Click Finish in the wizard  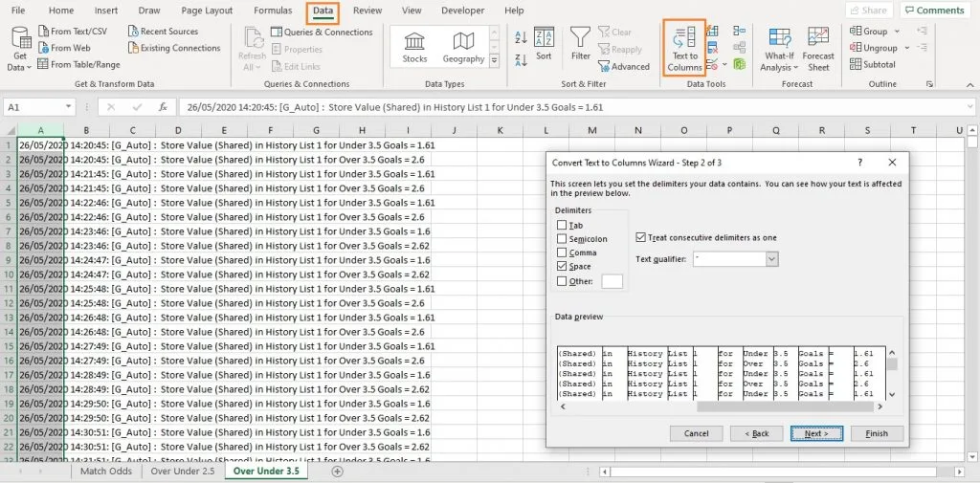point(877,433)
